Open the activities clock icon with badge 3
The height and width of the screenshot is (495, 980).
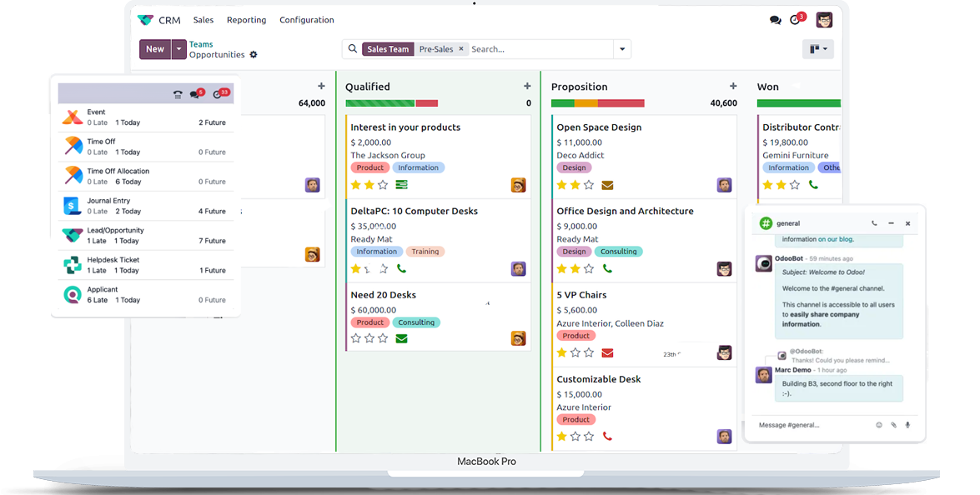click(x=795, y=20)
